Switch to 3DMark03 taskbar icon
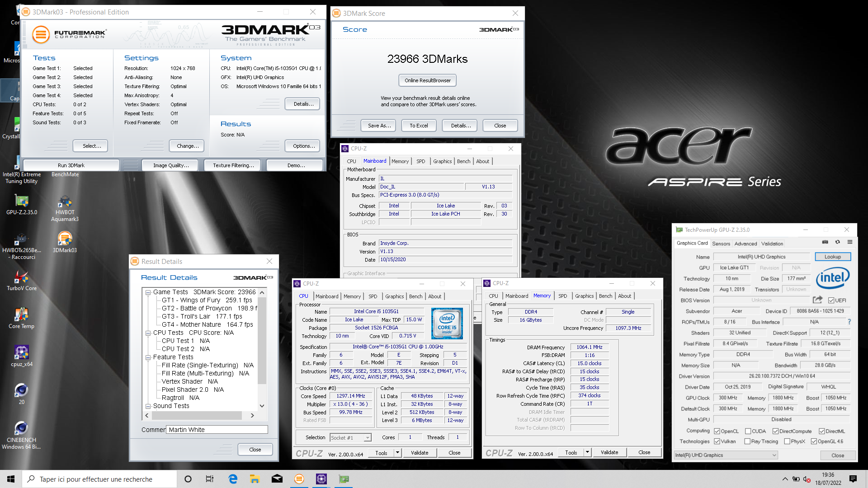Screen dimensions: 868x488 [x=299, y=479]
